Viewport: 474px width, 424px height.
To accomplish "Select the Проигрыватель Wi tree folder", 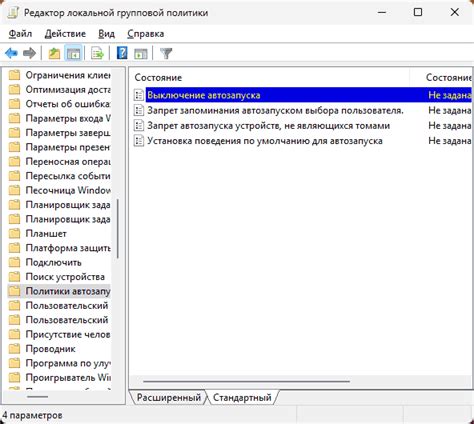I will tap(68, 378).
